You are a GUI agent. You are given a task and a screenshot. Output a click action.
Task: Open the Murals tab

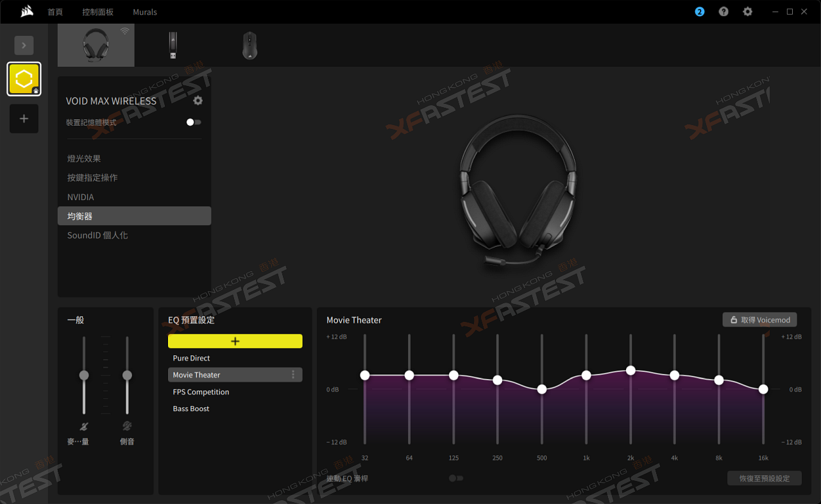coord(145,12)
